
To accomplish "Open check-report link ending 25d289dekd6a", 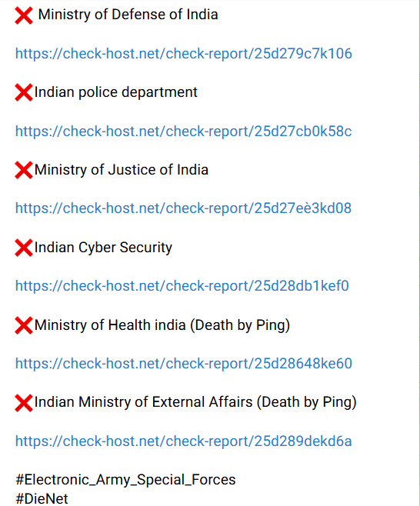I will (x=184, y=441).
